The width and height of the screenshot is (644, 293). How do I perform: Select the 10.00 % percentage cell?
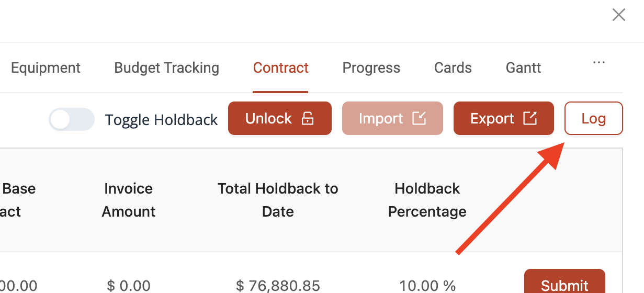coord(427,285)
